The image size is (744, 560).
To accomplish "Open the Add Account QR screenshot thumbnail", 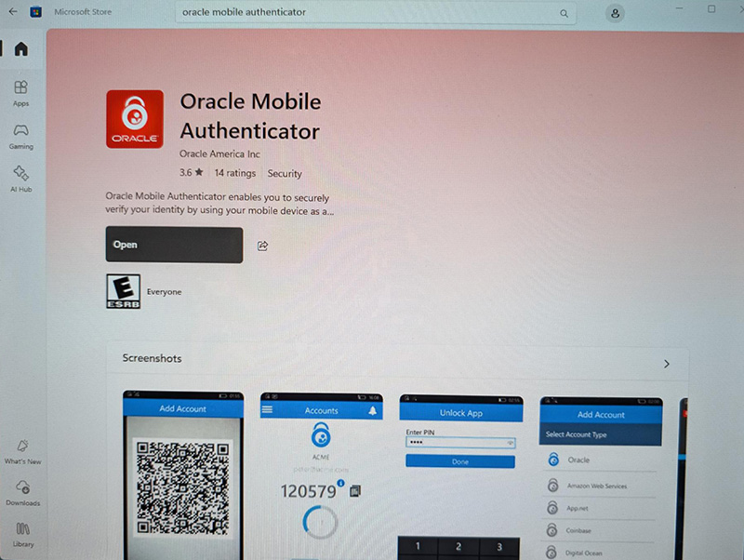I will click(x=183, y=475).
